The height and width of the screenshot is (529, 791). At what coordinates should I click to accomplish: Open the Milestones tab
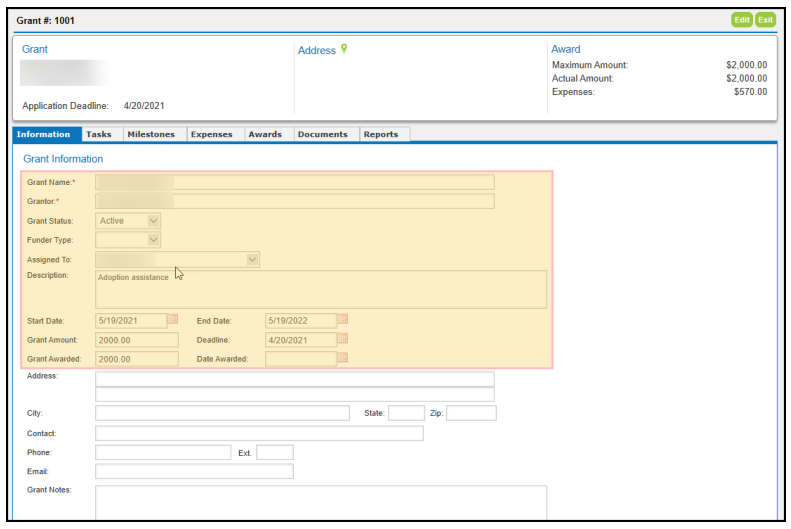click(x=154, y=134)
